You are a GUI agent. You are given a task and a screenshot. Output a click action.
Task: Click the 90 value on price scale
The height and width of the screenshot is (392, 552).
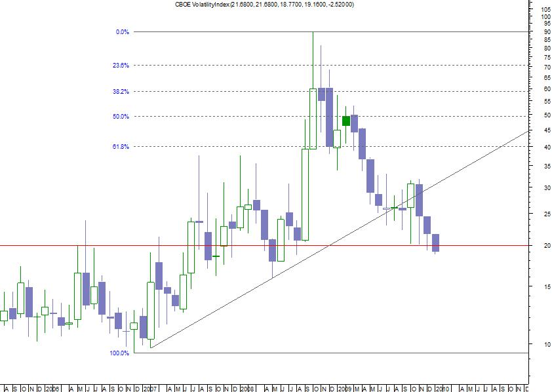coord(547,31)
